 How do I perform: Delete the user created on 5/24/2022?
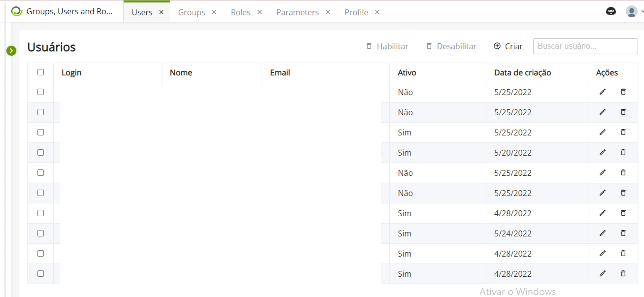[x=623, y=233]
